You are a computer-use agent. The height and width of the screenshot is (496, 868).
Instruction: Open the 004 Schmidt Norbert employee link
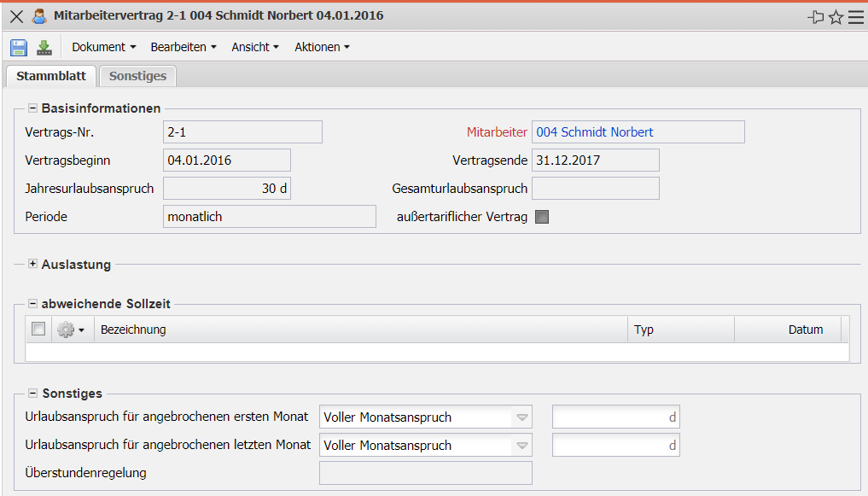click(595, 132)
